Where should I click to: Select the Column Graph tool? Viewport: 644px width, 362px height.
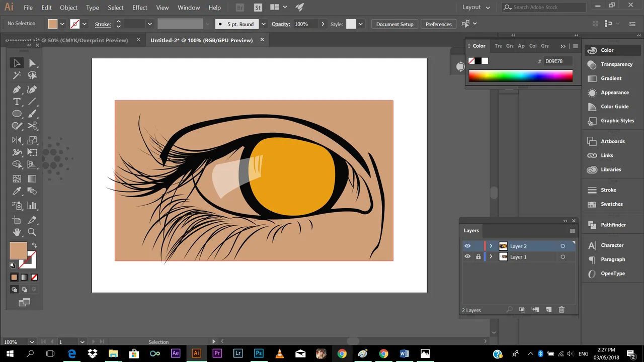tap(32, 206)
